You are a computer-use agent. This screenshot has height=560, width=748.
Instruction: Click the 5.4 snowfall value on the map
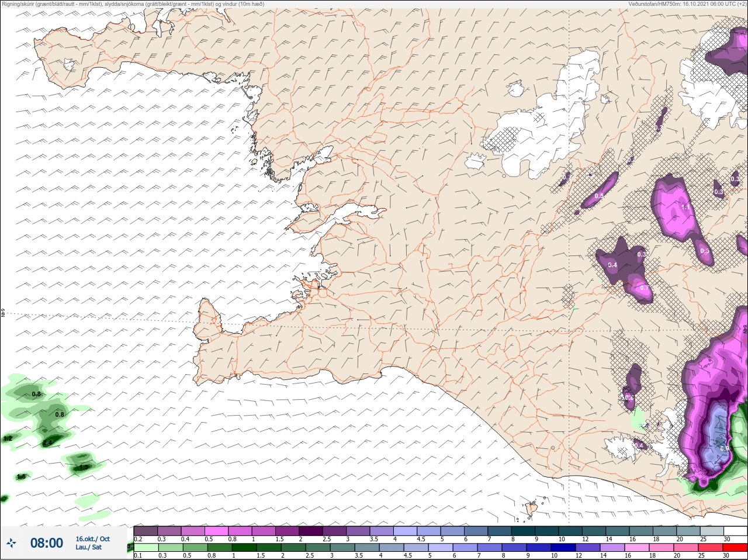[x=612, y=265]
